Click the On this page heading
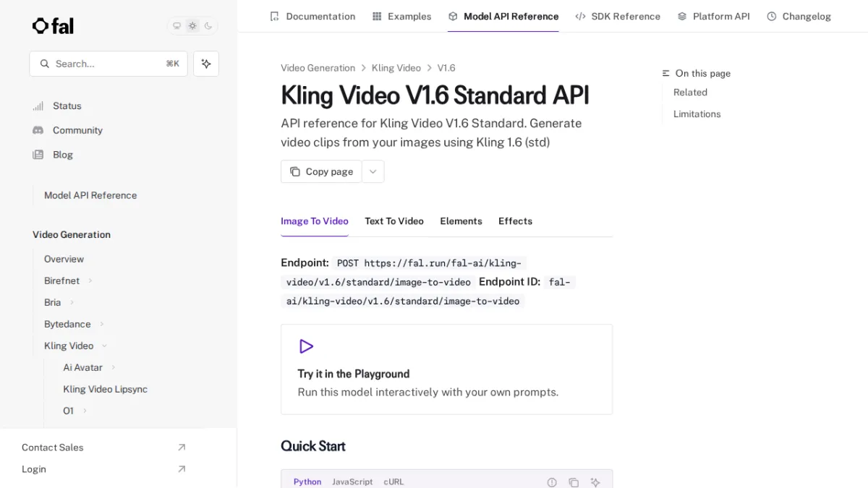The width and height of the screenshot is (868, 488). pos(702,74)
